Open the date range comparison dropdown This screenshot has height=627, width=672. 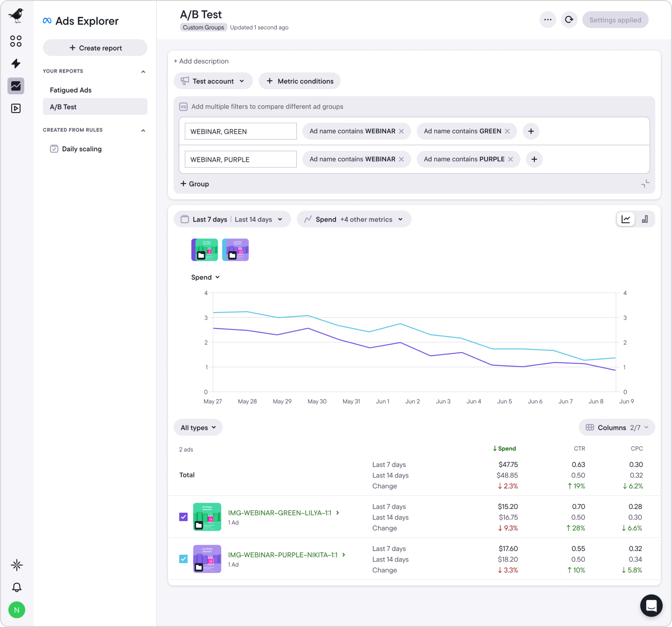tap(232, 219)
